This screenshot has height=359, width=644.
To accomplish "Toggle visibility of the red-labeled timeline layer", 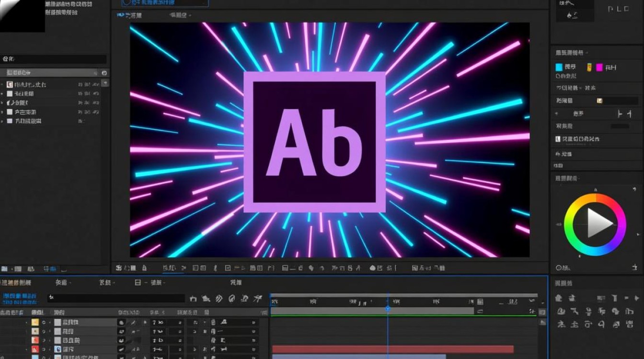I will point(44,349).
